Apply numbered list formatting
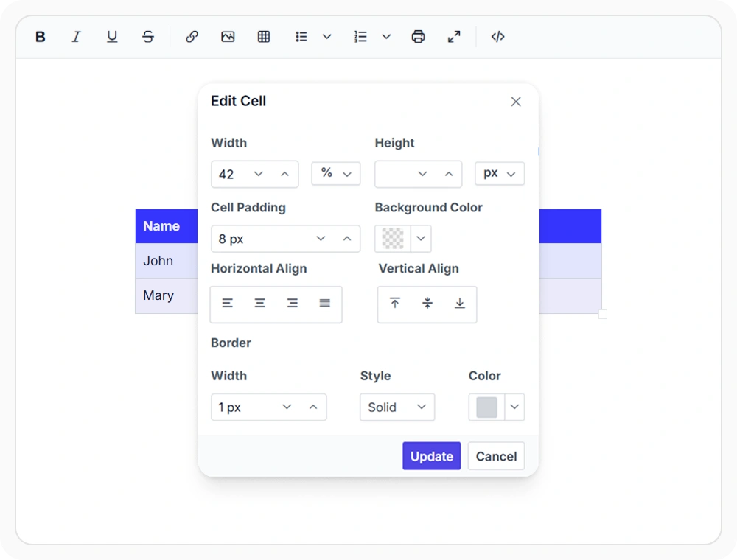Viewport: 737px width, 560px height. [360, 37]
